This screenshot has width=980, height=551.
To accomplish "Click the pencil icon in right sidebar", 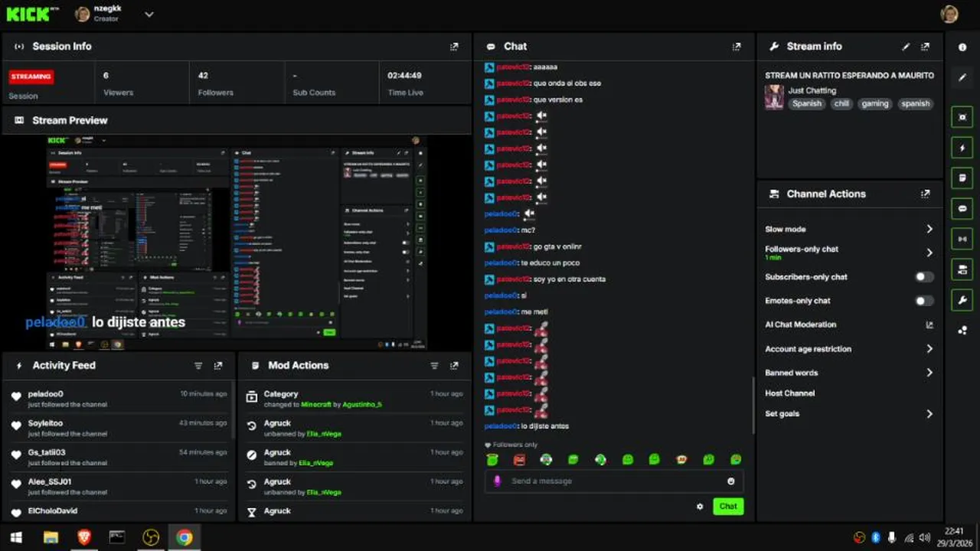I will click(x=962, y=77).
